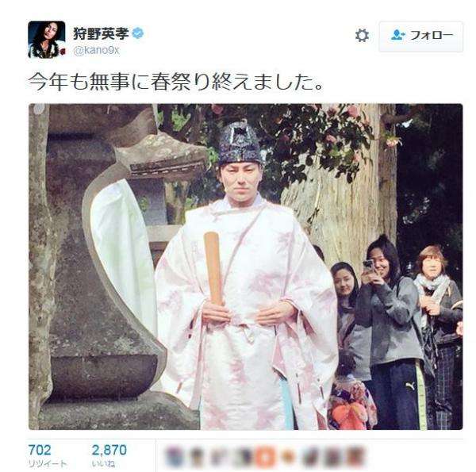The height and width of the screenshot is (472, 476).
Task: Open the profile via the name 狩野英孝
Action: [101, 33]
